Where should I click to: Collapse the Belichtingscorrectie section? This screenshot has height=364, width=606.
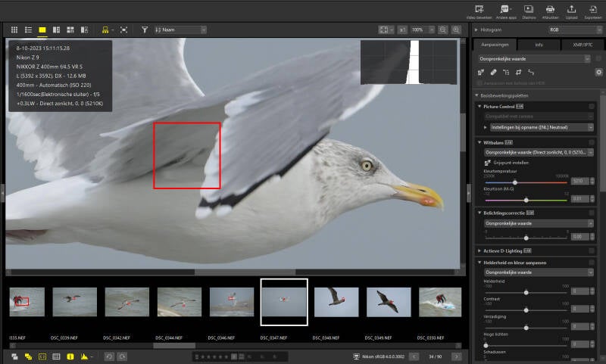479,213
